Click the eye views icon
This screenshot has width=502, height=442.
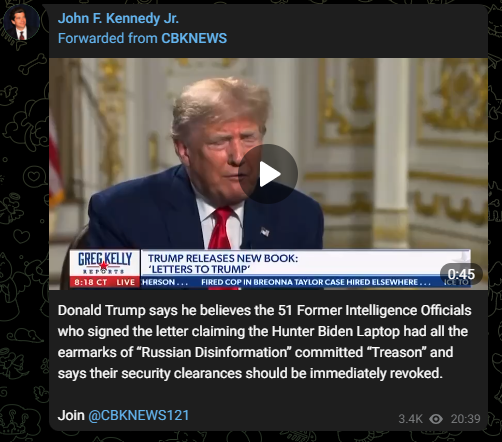coord(436,419)
